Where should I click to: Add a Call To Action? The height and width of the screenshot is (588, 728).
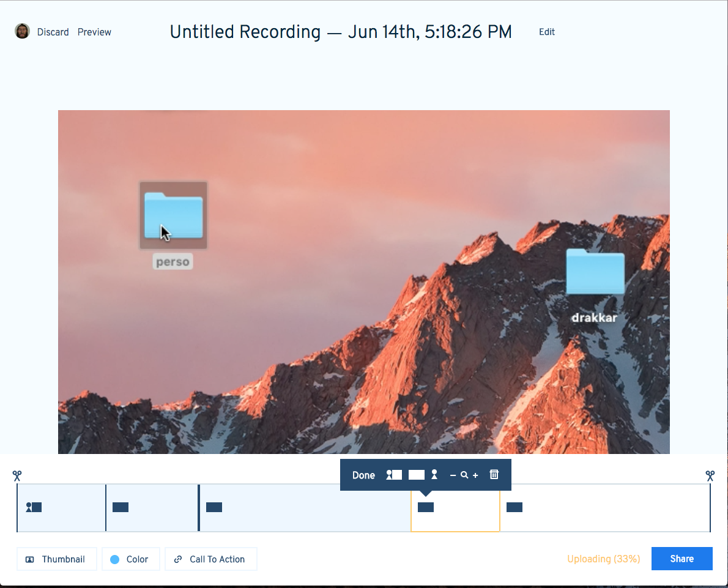point(211,559)
